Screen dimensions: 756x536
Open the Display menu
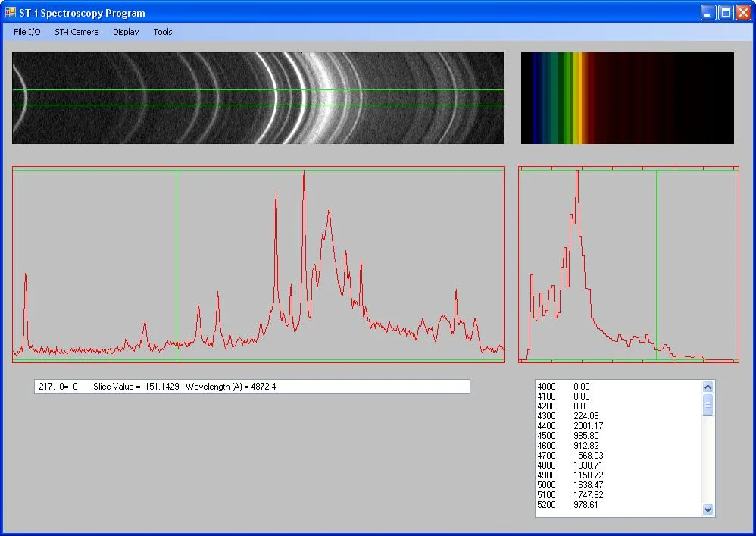[x=126, y=32]
